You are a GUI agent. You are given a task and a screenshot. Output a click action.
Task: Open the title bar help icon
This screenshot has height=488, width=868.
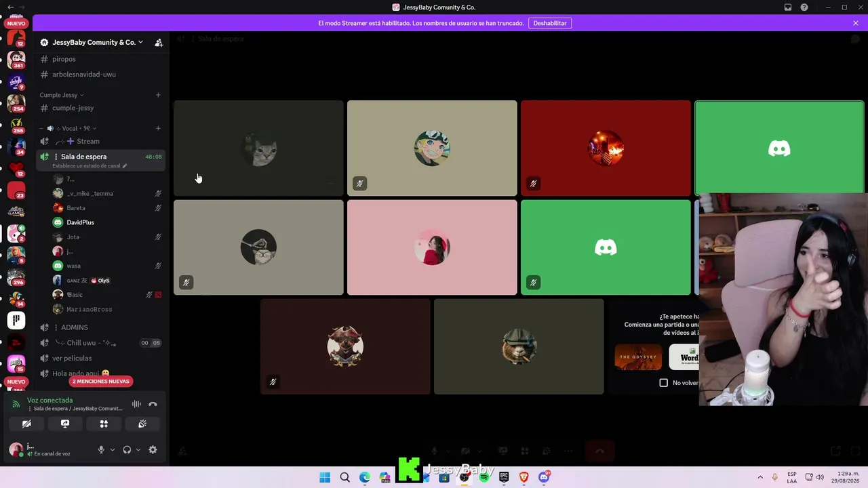(804, 7)
